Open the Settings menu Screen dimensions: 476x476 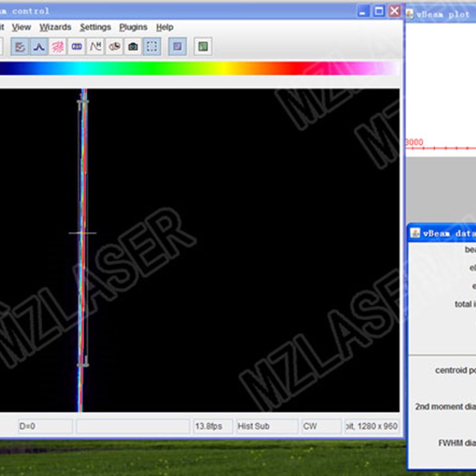pos(95,27)
